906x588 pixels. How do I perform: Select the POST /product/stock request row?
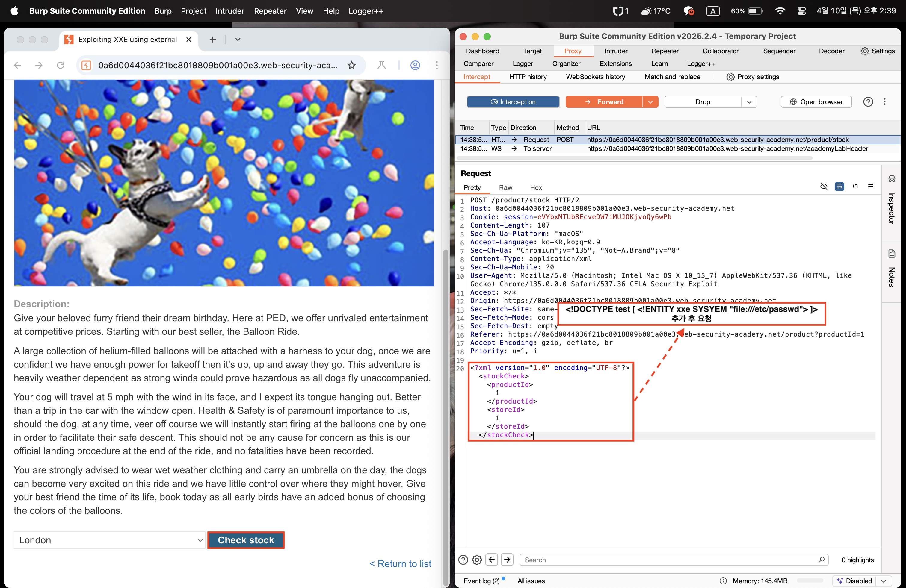click(x=678, y=140)
